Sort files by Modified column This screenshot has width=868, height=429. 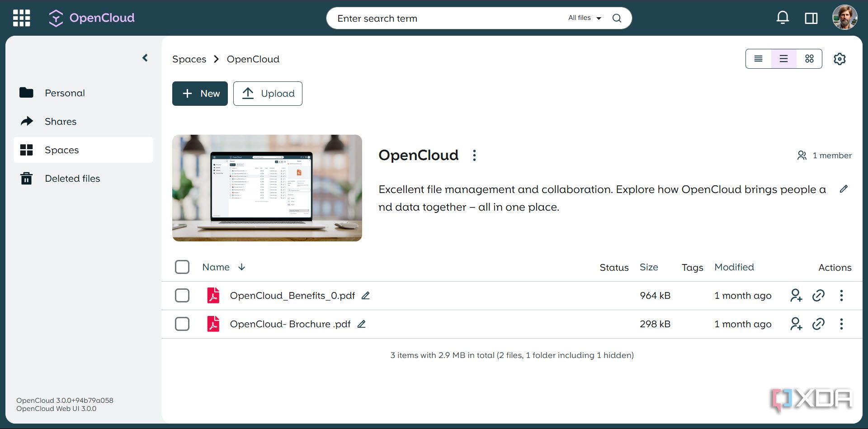(x=734, y=267)
